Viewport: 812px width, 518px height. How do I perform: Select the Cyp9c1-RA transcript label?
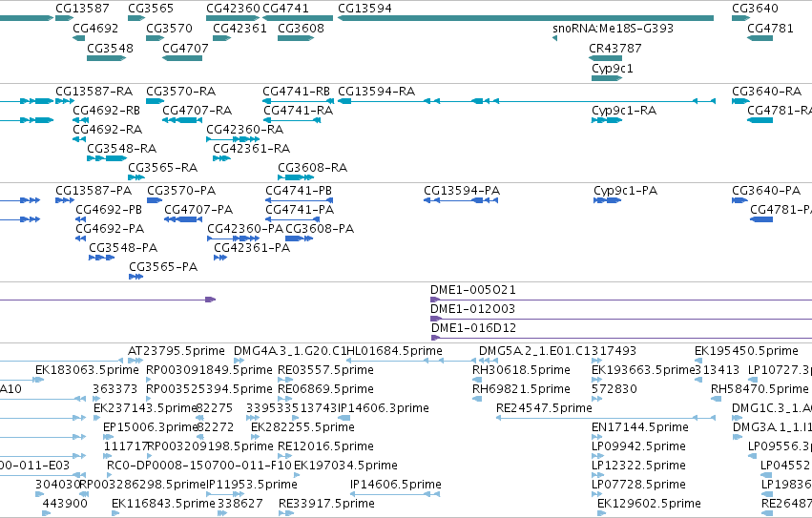(624, 111)
